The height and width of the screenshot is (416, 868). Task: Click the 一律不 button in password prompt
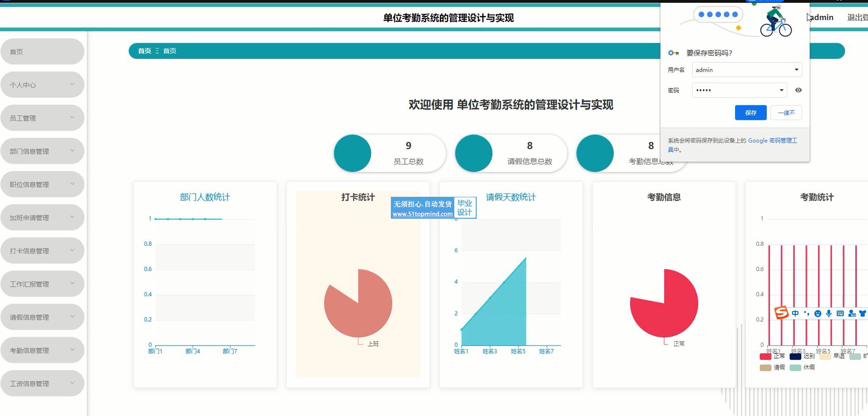click(786, 113)
